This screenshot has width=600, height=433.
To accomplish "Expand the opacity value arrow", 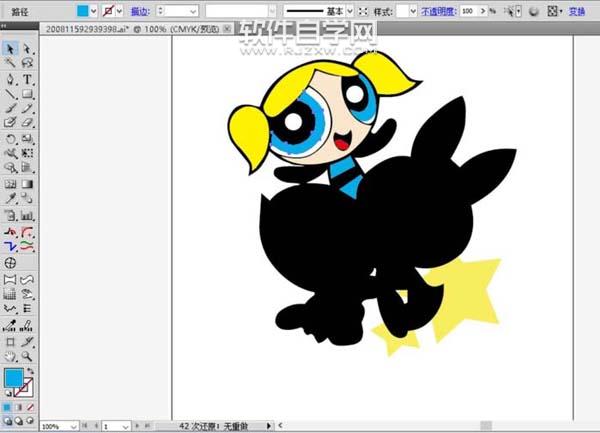I will point(483,11).
